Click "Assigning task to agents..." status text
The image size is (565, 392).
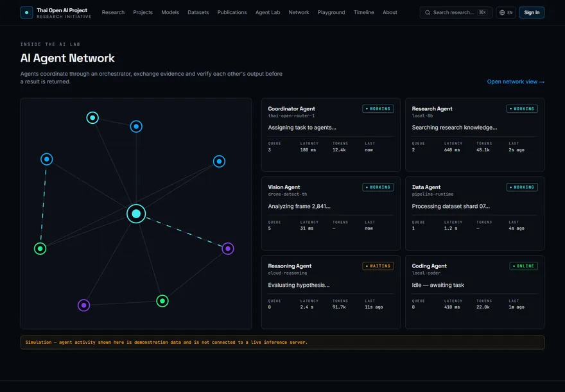coord(302,128)
